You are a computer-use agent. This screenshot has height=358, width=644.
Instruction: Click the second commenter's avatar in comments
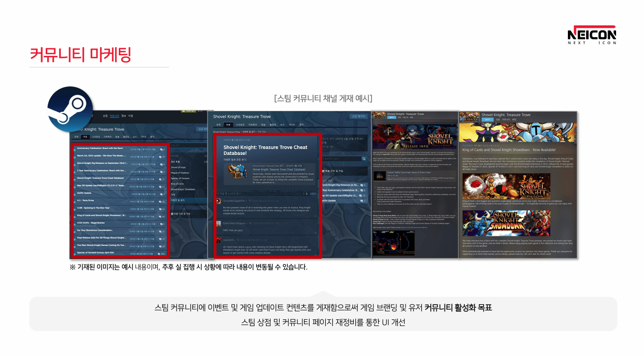pyautogui.click(x=219, y=223)
